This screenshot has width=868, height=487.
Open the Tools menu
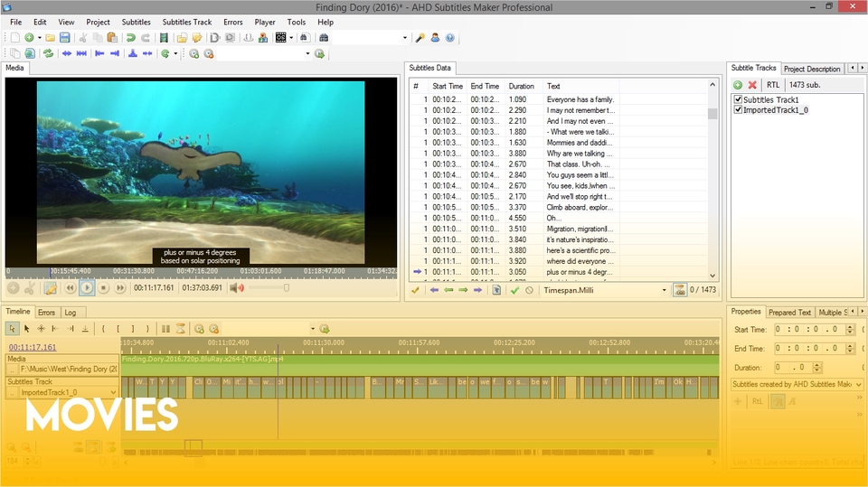(297, 22)
